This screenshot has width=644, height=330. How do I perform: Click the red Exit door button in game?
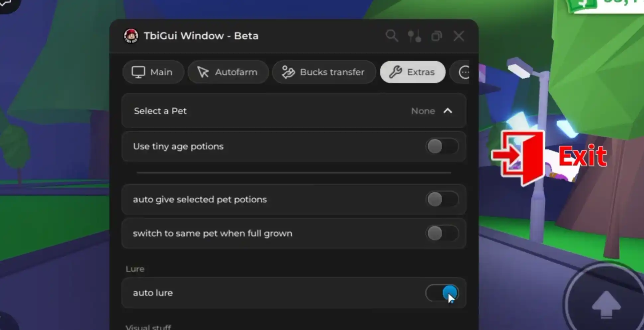549,158
